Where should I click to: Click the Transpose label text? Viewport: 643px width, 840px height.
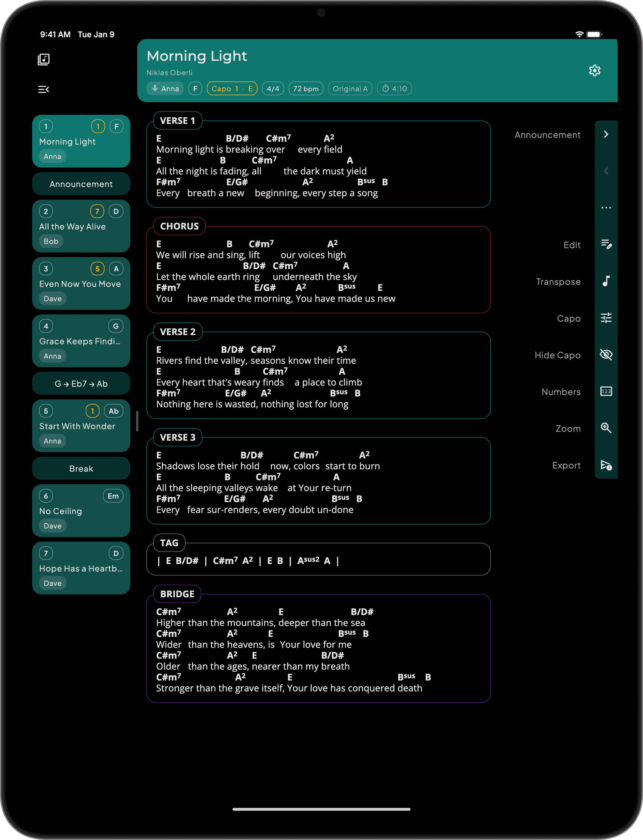click(x=558, y=281)
